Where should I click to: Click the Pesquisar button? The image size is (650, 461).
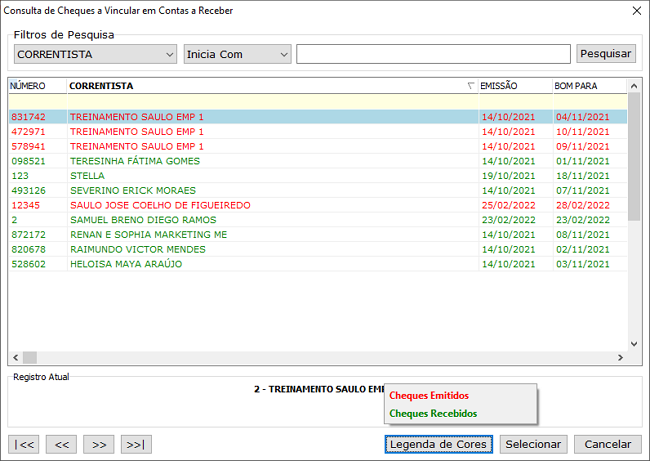606,54
